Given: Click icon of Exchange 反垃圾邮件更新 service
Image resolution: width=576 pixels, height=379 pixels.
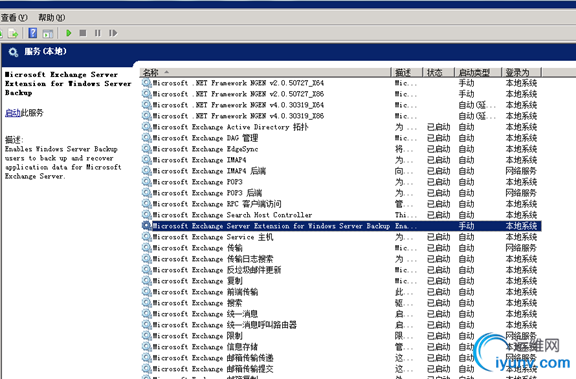Looking at the screenshot, I should pyautogui.click(x=147, y=270).
